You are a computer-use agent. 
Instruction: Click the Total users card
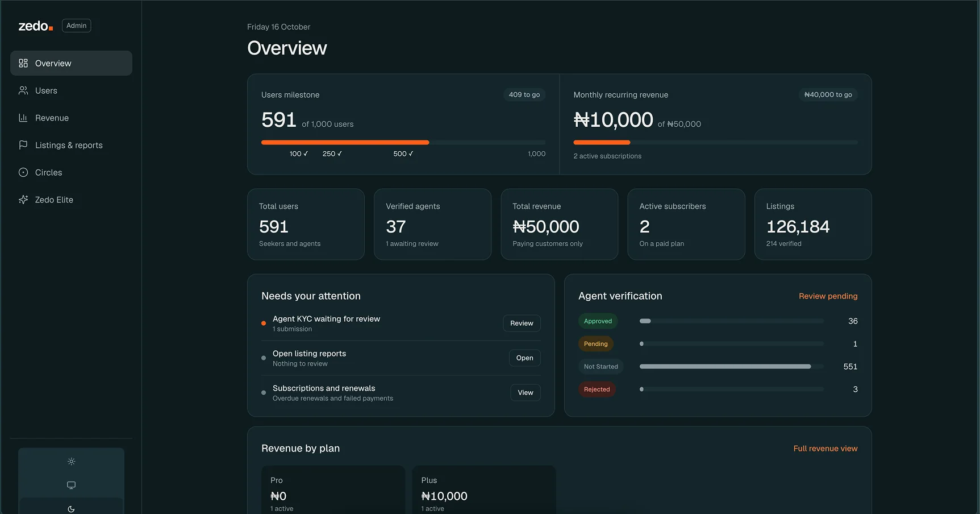(x=306, y=225)
